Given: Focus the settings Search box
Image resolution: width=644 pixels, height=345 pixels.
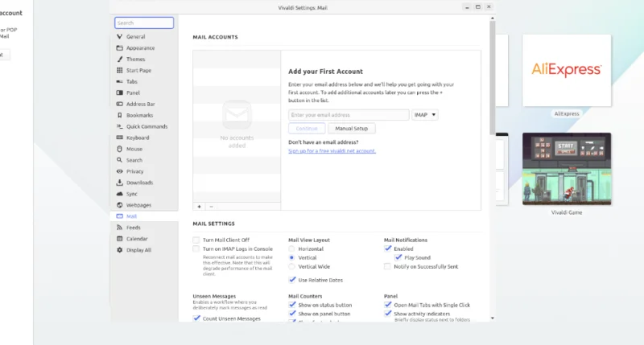Looking at the screenshot, I should pyautogui.click(x=144, y=23).
